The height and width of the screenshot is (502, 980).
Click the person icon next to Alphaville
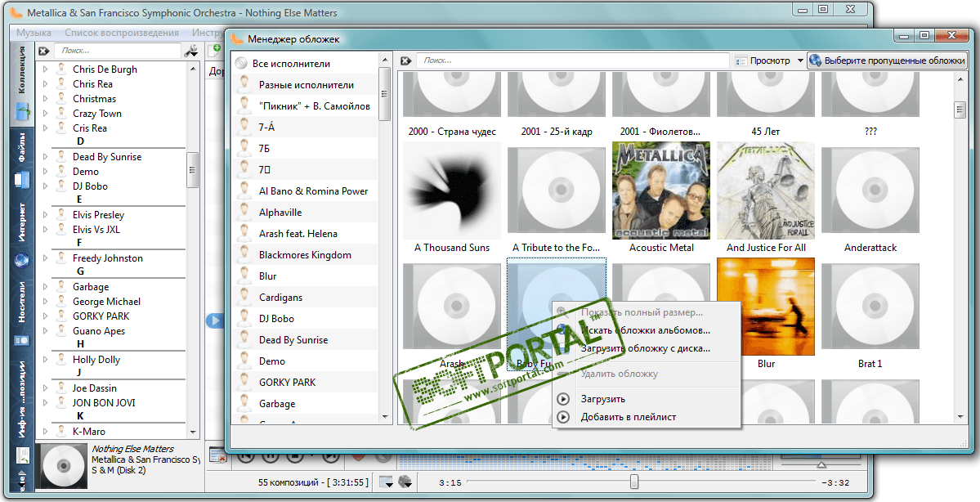246,212
